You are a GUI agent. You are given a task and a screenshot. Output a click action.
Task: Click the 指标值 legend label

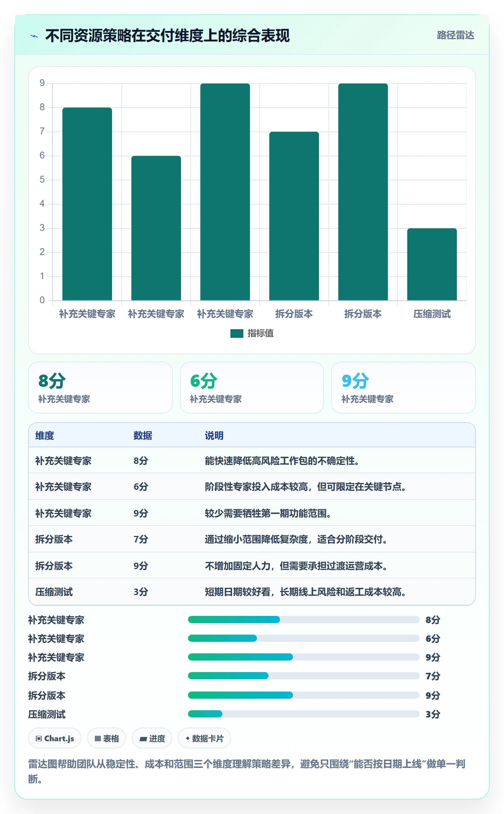click(261, 334)
